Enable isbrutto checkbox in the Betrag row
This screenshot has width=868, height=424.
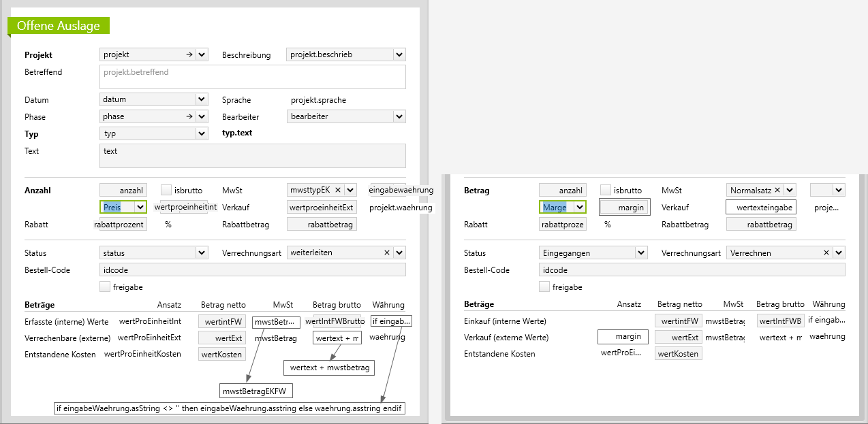606,191
